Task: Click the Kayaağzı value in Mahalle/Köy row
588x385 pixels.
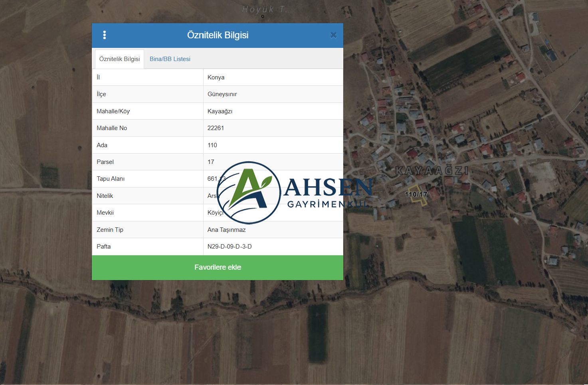Action: (x=220, y=111)
